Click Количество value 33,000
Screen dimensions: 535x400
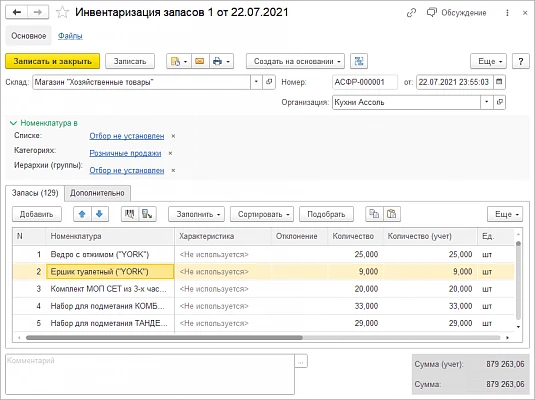pos(366,306)
